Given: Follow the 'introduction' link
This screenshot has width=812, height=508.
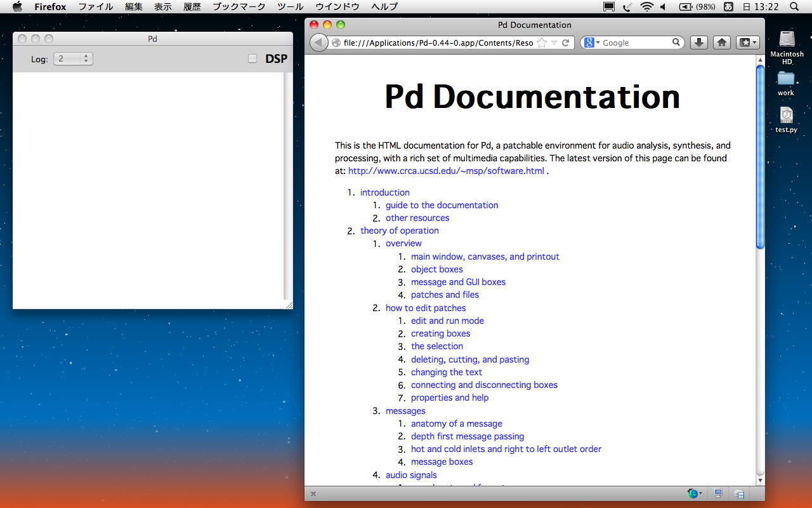Looking at the screenshot, I should (x=385, y=192).
